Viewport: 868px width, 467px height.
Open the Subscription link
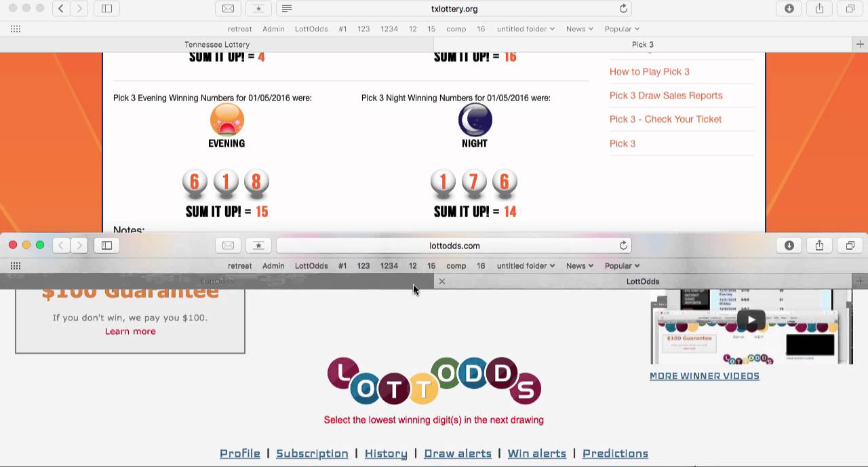tap(312, 453)
